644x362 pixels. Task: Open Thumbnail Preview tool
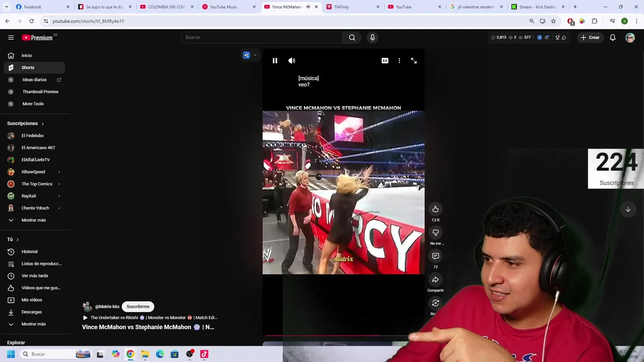tap(34, 92)
